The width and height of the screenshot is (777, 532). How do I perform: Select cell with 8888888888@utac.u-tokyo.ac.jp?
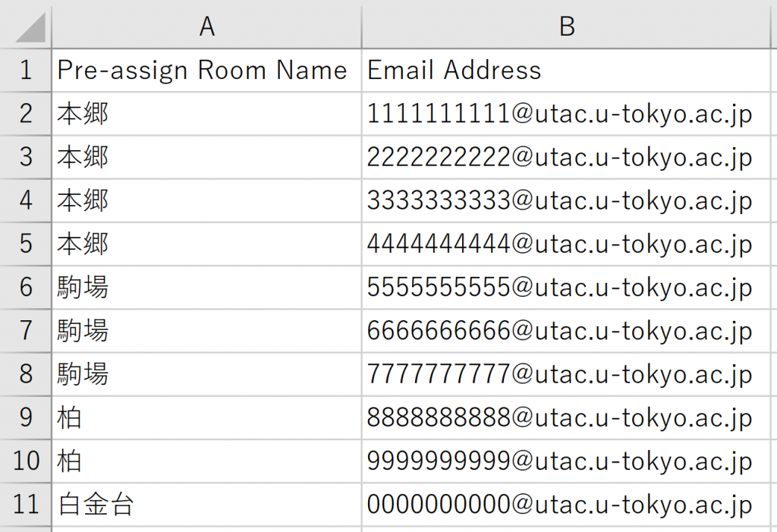click(566, 417)
